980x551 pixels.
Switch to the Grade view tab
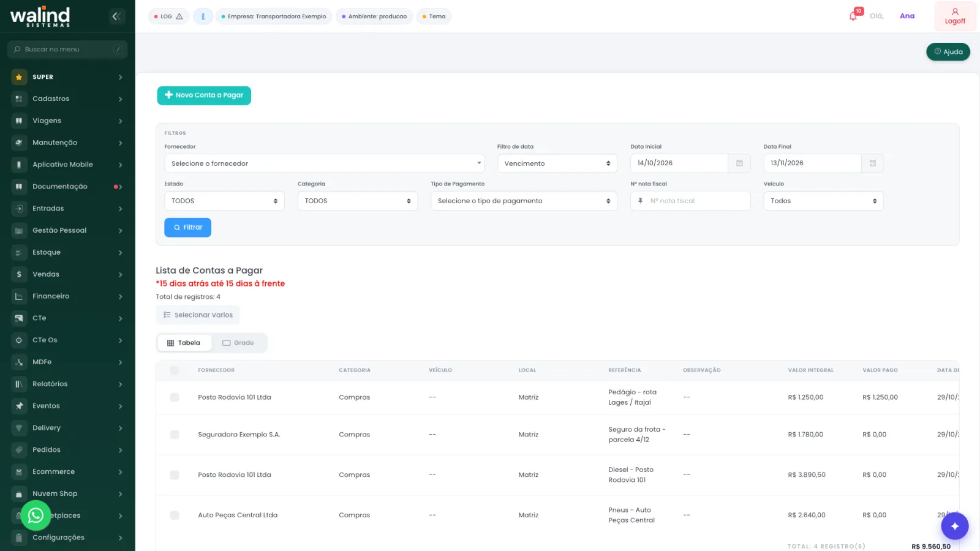(x=238, y=343)
